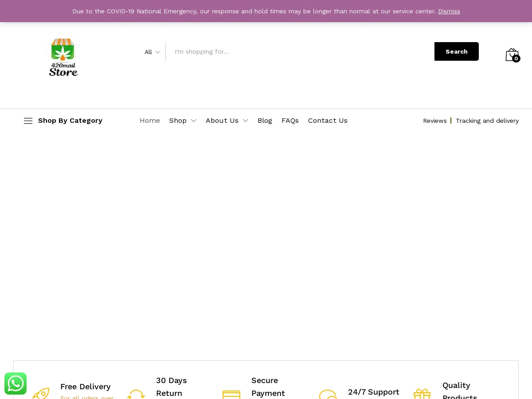Open the All search category dropdown
The image size is (532, 399).
coord(151,52)
